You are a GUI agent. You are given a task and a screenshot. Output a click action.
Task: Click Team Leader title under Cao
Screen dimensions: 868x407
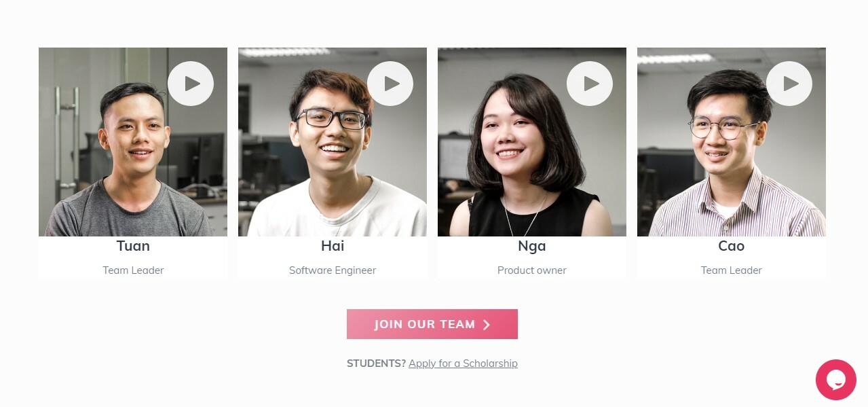coord(732,270)
